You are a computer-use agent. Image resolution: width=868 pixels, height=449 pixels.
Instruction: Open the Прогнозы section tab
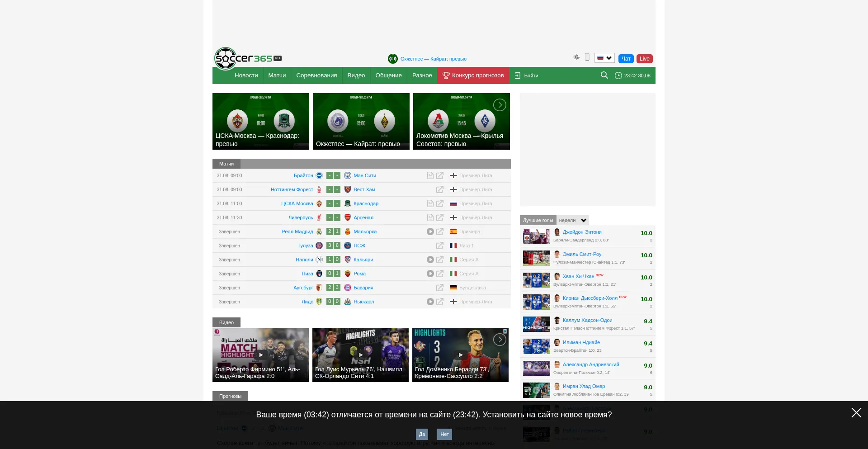[230, 396]
